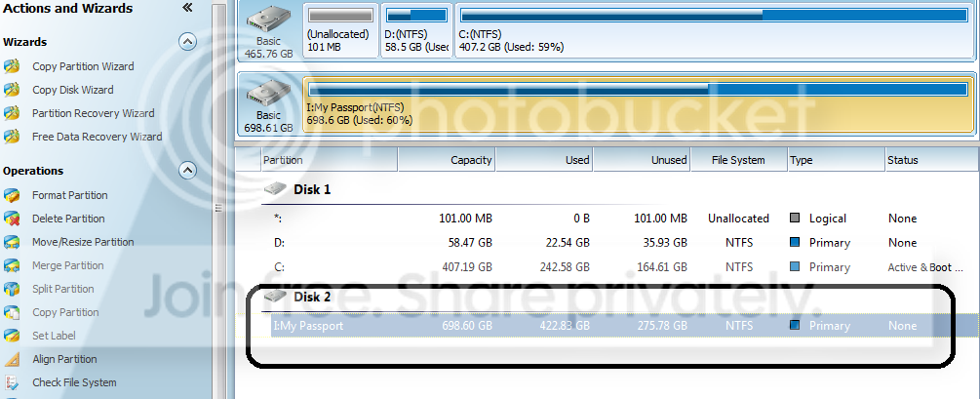The image size is (980, 399).
Task: Click the Disk 1 group header
Action: [x=312, y=189]
